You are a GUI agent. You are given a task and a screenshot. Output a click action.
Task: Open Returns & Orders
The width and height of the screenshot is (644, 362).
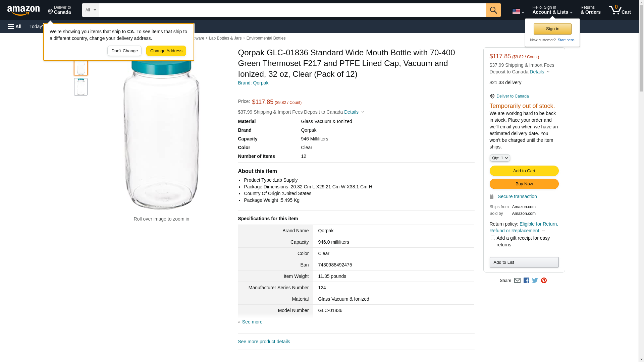pos(590,10)
